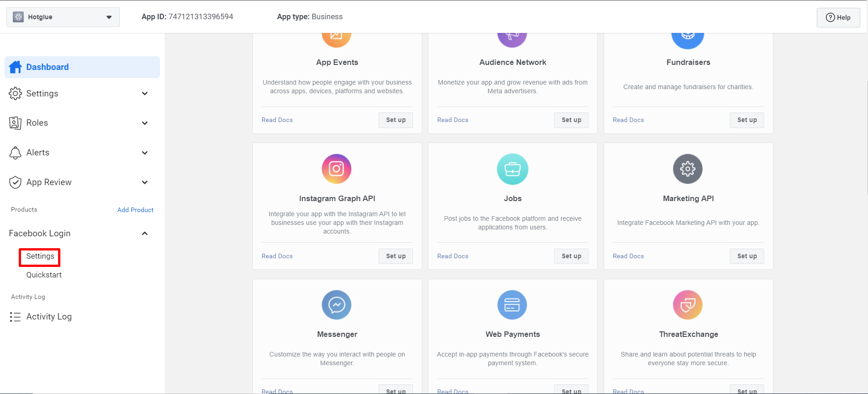Collapse the Facebook Login section chevron
The image size is (868, 394).
click(145, 234)
